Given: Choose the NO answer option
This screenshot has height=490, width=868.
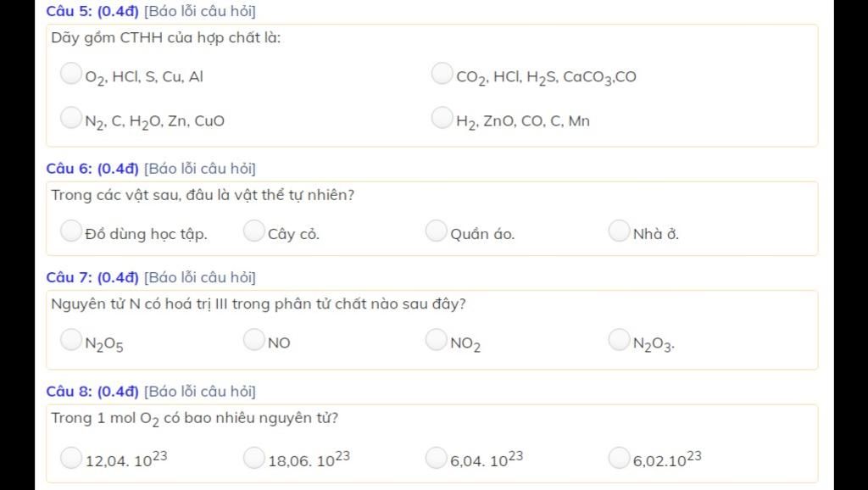Looking at the screenshot, I should [254, 340].
